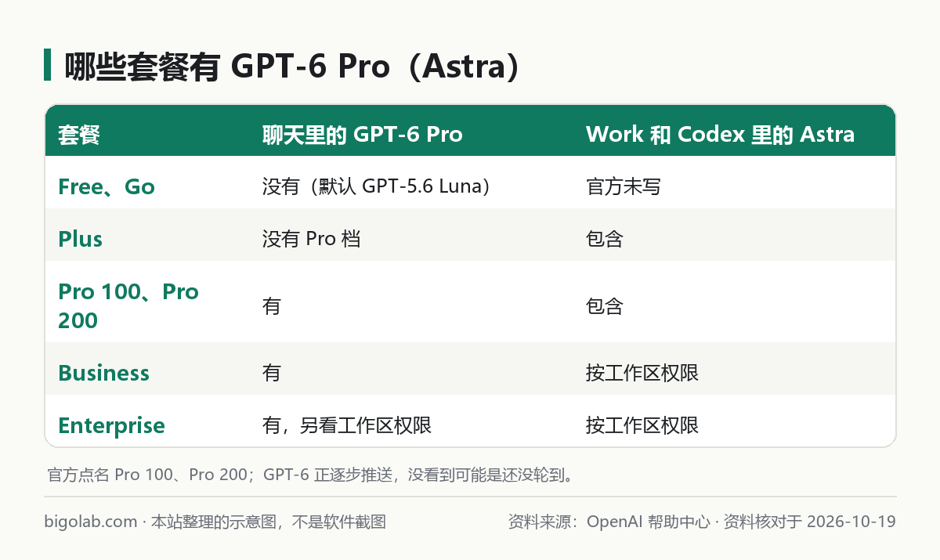Select the 聊天里的 GPT-6 Pro column header
Image resolution: width=940 pixels, height=560 pixels.
[363, 135]
